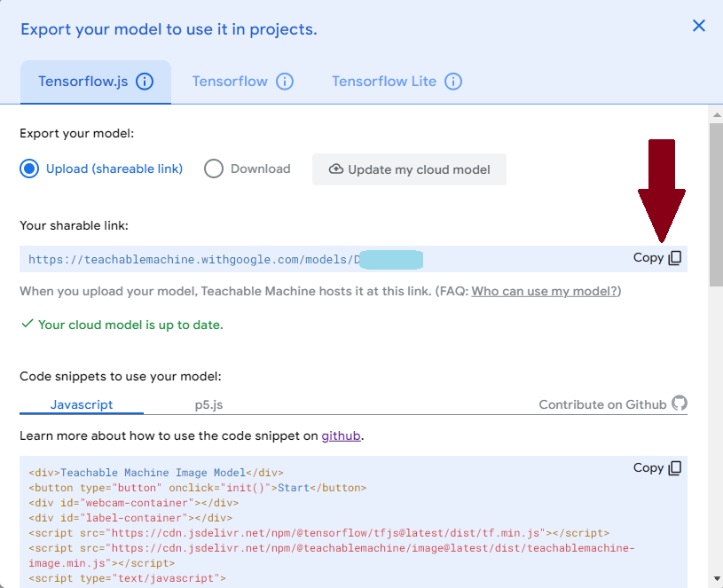Screen dimensions: 723x588
Task: Click the dialog title 'Export your model'
Action: pyautogui.click(x=169, y=29)
